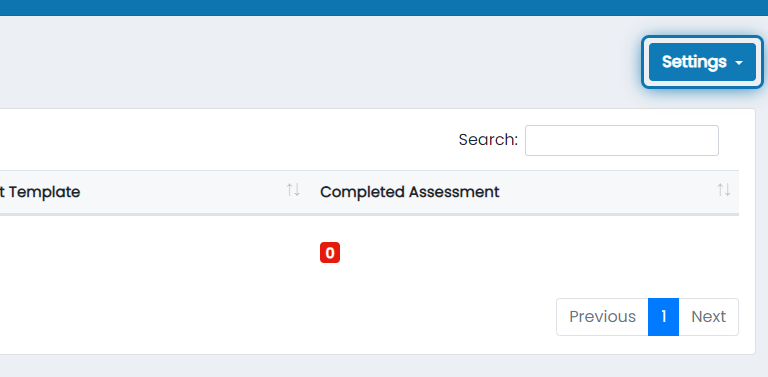The height and width of the screenshot is (377, 768).
Task: Click gray background below the table card
Action: pos(384,366)
